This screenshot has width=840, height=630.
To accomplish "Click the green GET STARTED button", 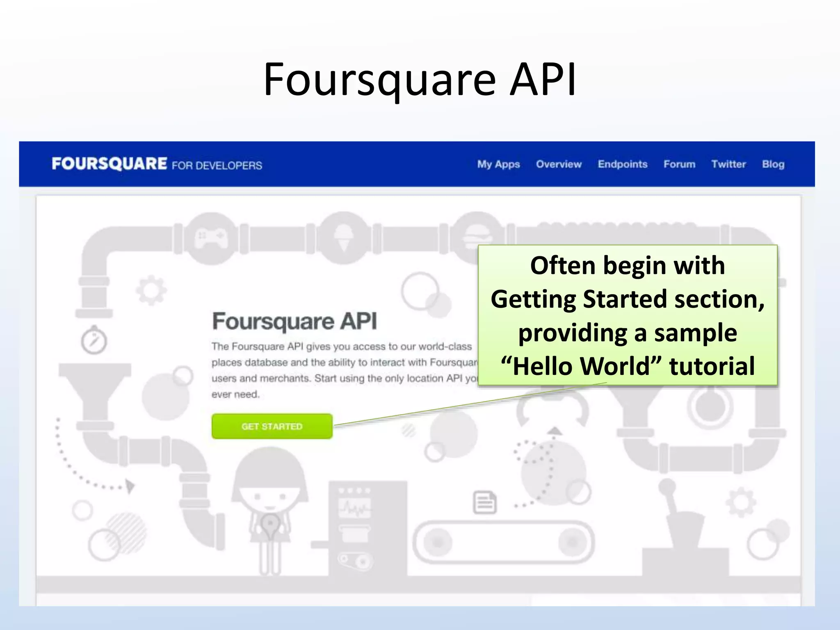I will 272,426.
